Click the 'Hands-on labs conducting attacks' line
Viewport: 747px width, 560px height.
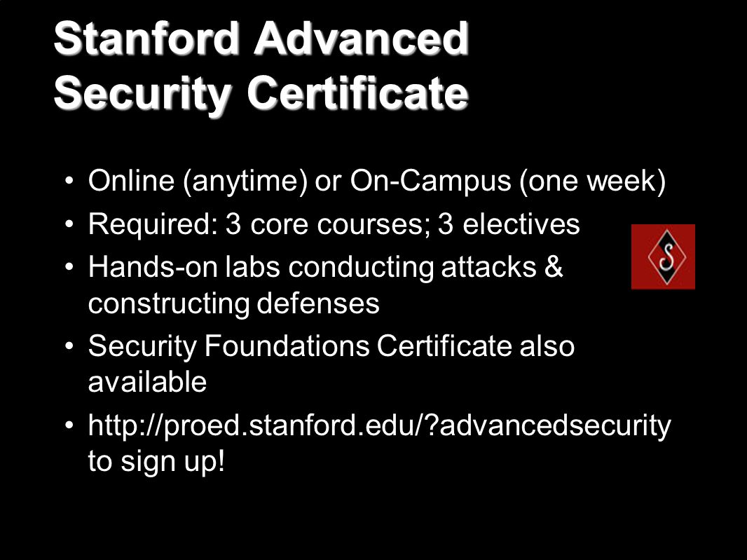click(325, 266)
